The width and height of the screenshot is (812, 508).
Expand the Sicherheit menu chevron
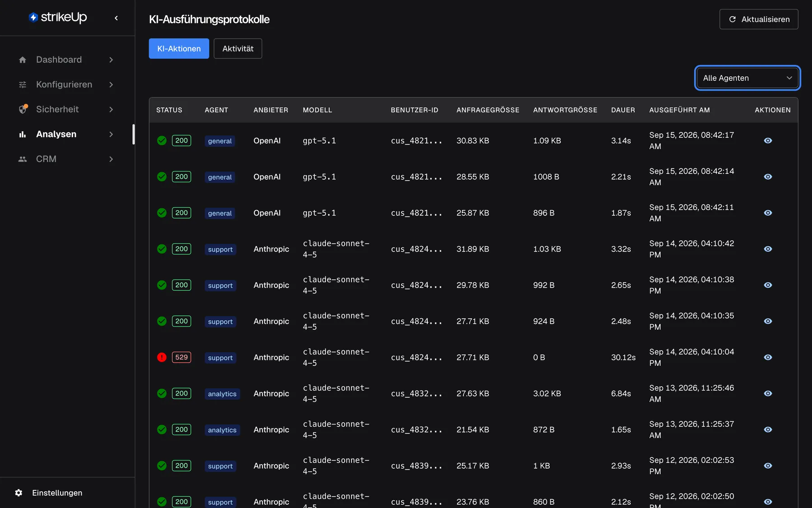[x=111, y=109]
